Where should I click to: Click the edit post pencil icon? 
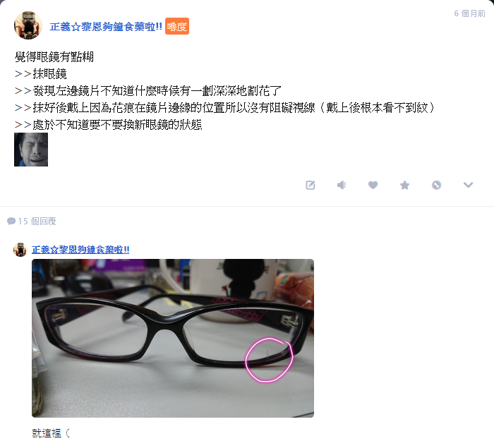(311, 185)
